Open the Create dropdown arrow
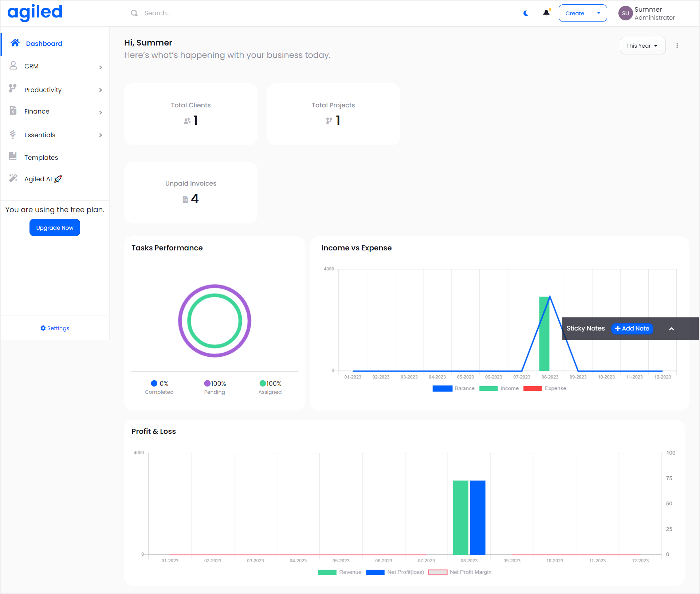This screenshot has width=700, height=594. click(599, 13)
